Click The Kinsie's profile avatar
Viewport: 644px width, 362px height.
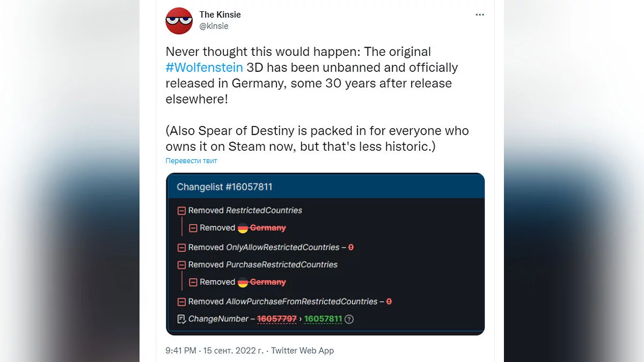(179, 21)
